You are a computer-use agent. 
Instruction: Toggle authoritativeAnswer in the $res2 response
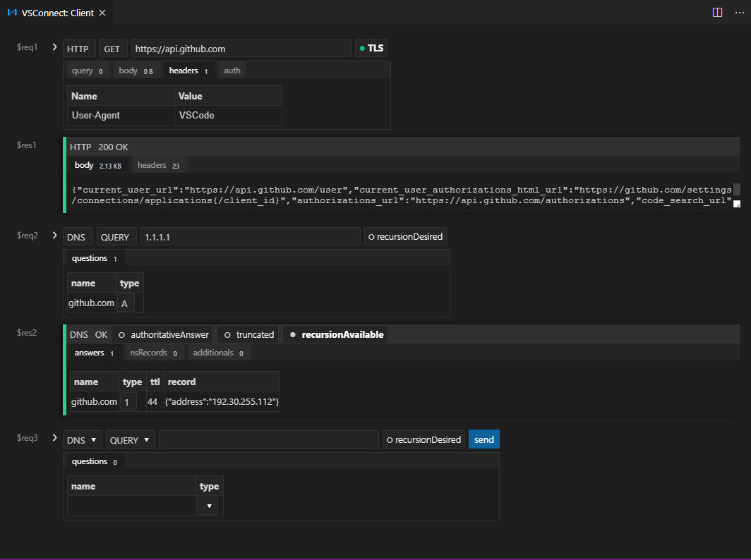(x=163, y=334)
